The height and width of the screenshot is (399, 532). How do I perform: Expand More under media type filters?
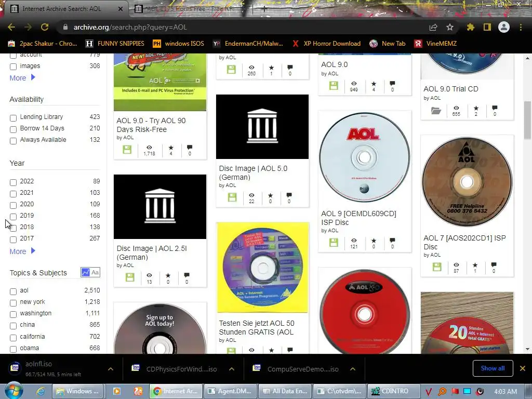pos(22,78)
